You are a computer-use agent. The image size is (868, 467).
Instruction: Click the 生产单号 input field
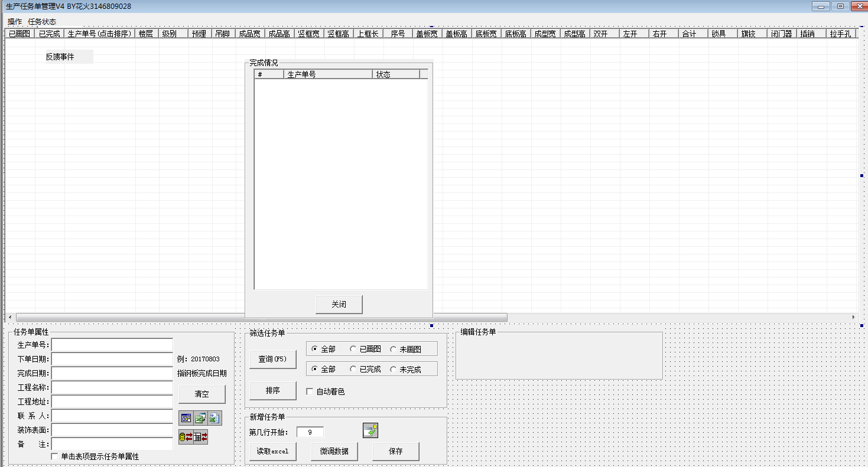[112, 345]
